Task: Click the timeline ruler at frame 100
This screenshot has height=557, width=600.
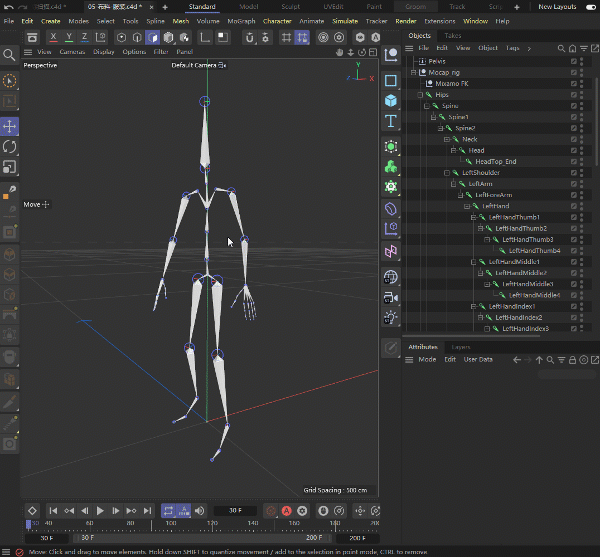Action: [170, 523]
